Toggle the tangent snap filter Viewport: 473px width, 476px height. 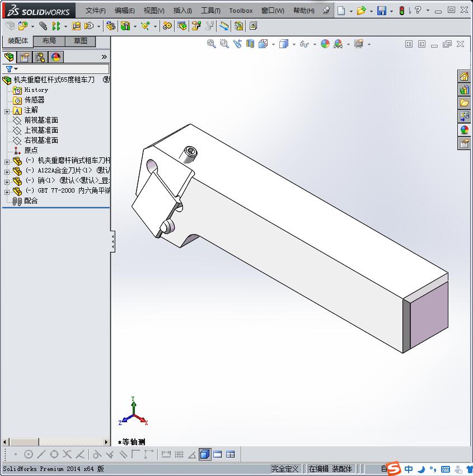(97, 455)
